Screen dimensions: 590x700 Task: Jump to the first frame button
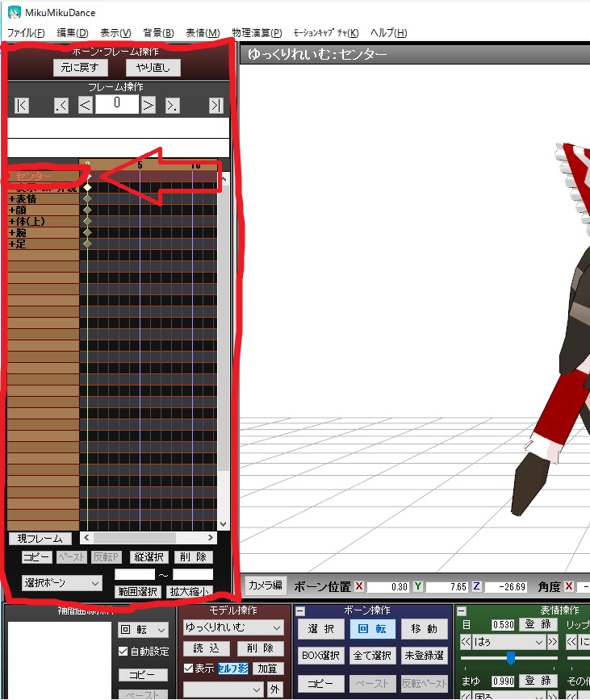(x=22, y=105)
